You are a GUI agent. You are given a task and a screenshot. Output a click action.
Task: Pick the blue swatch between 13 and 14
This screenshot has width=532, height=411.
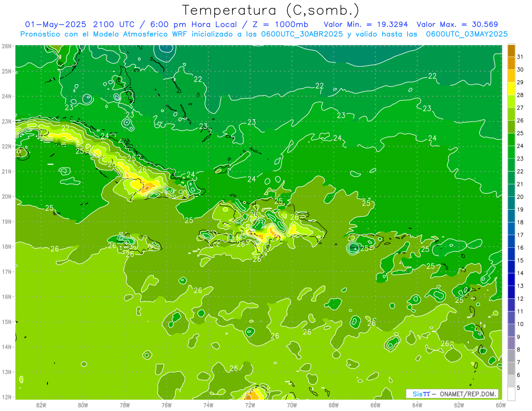pyautogui.click(x=511, y=280)
